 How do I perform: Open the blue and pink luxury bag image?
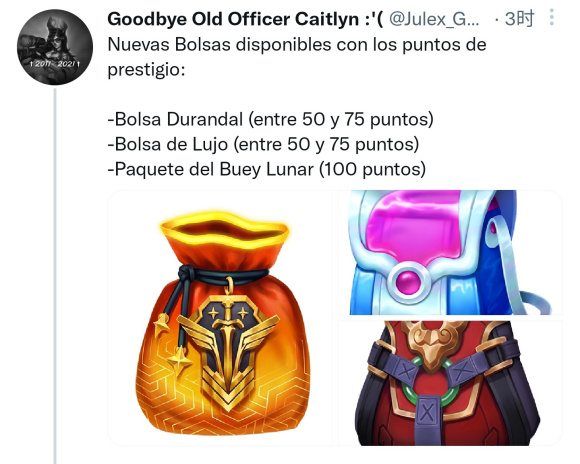tap(450, 252)
